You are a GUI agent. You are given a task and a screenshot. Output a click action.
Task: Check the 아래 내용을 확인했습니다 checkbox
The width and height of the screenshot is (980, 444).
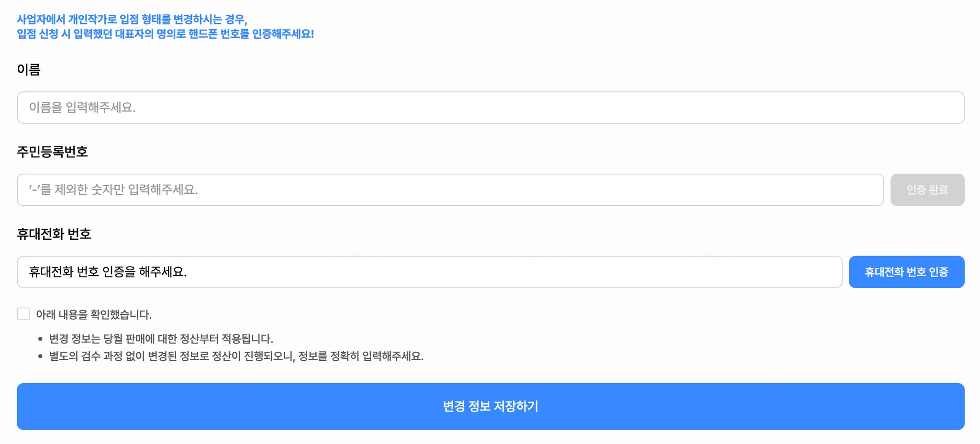23,314
